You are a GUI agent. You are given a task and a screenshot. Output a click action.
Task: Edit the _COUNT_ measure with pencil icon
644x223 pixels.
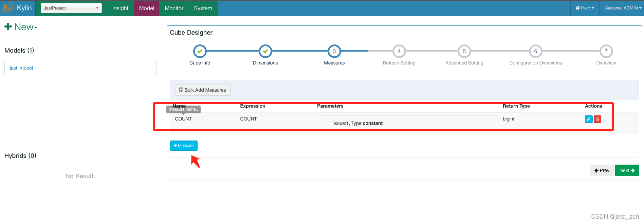(x=589, y=119)
